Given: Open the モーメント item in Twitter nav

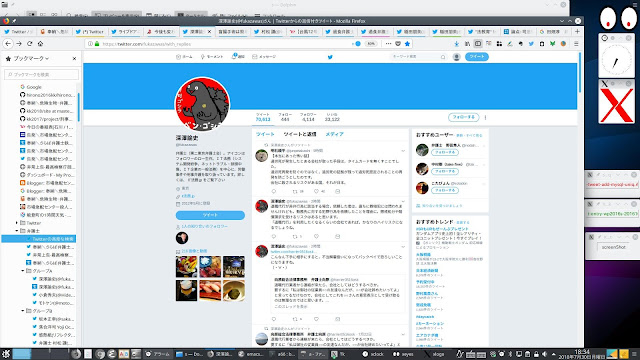Looking at the screenshot, I should tap(212, 57).
